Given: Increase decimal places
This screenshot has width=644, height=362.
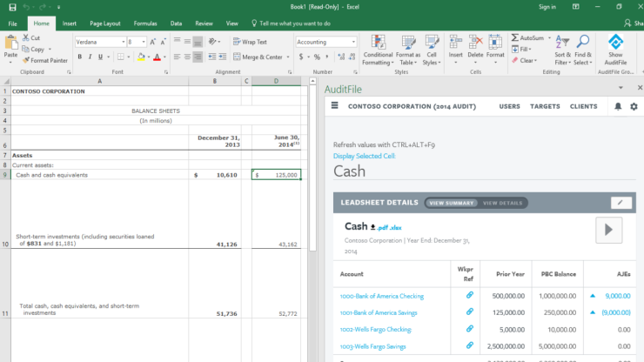Looking at the screenshot, I should tap(341, 57).
